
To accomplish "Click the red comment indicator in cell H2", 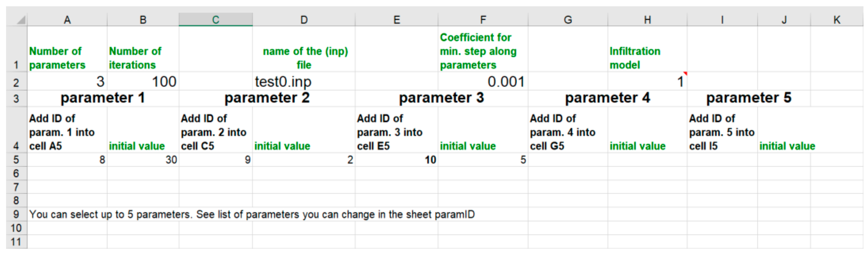I will 685,74.
